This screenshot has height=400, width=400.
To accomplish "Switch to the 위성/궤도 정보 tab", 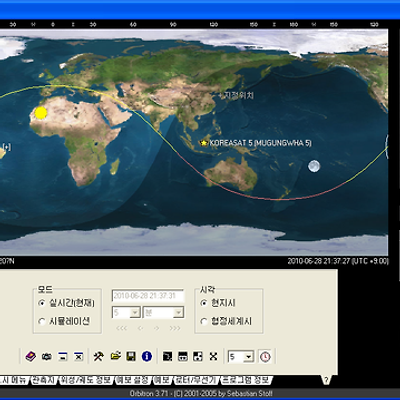I will pyautogui.click(x=85, y=380).
